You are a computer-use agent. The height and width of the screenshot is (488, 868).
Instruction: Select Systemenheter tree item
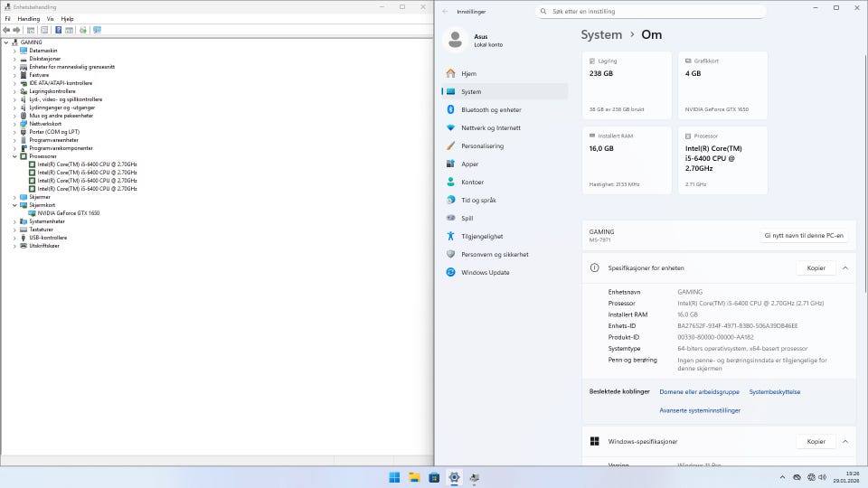pos(46,221)
